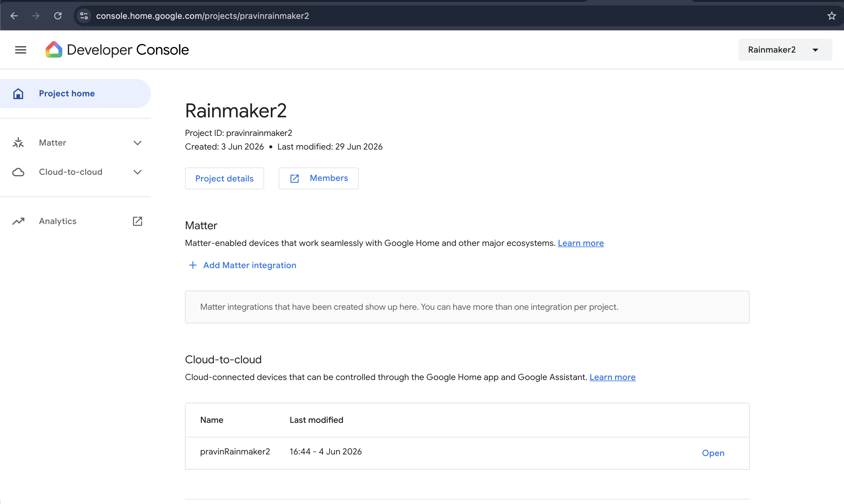Click the Name column header
This screenshot has width=844, height=504.
pyautogui.click(x=212, y=420)
